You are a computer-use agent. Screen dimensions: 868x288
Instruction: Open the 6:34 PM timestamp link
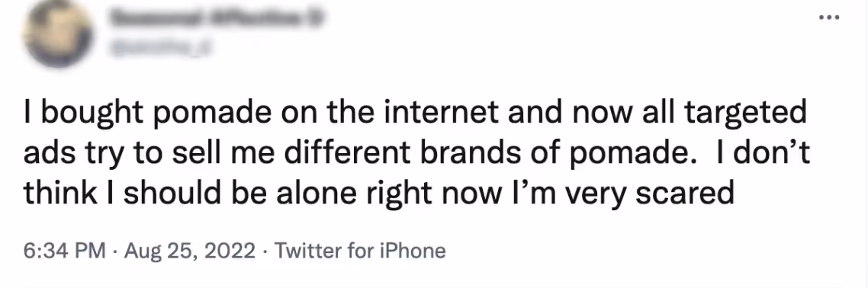[64, 251]
